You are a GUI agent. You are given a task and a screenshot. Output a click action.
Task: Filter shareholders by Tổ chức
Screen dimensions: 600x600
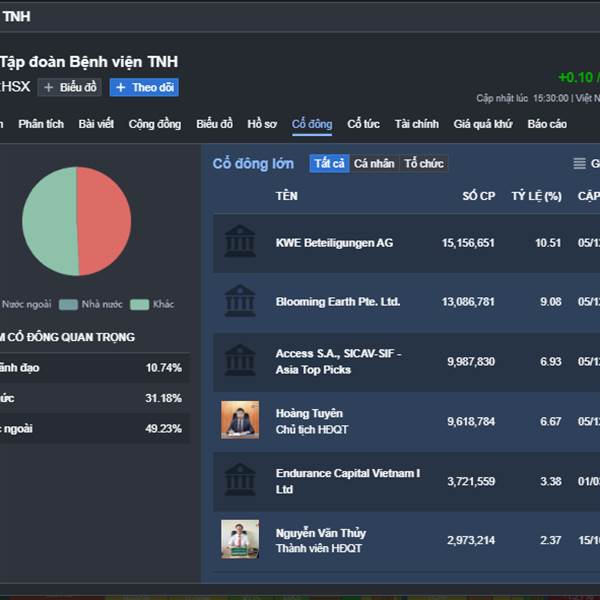click(x=424, y=163)
